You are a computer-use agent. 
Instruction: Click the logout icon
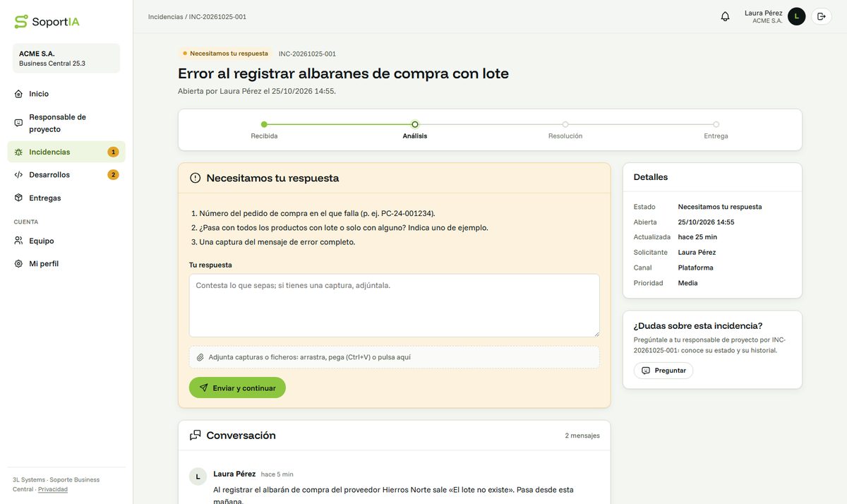[x=821, y=16]
